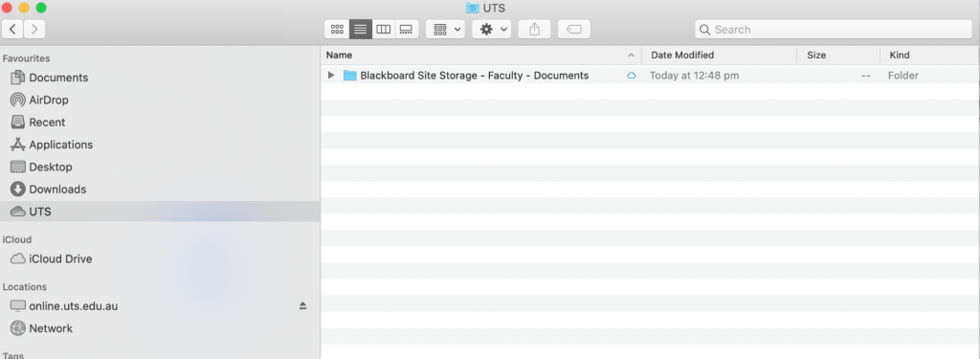Click the Folder kind cell
Screen dimensions: 980x359
(903, 75)
